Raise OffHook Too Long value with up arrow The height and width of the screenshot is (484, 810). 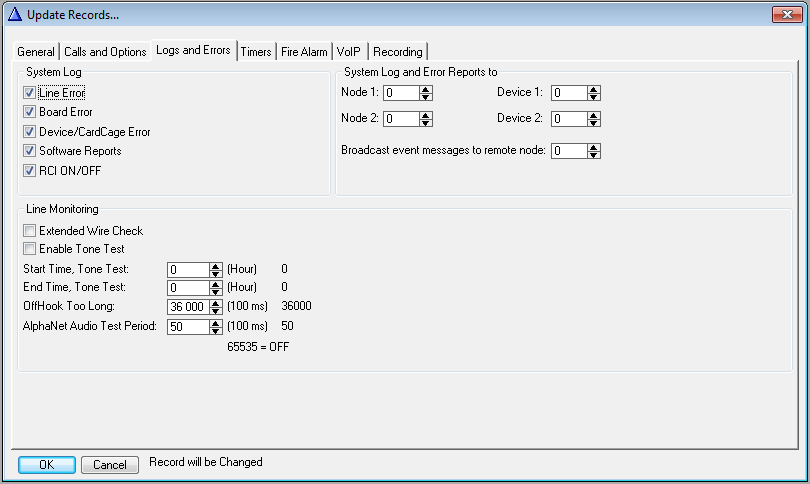click(215, 303)
